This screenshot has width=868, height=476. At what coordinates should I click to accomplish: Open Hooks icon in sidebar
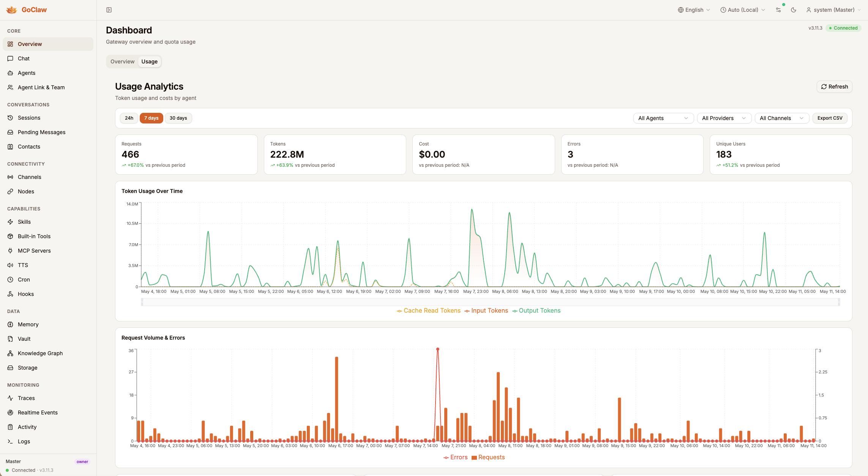[10, 294]
